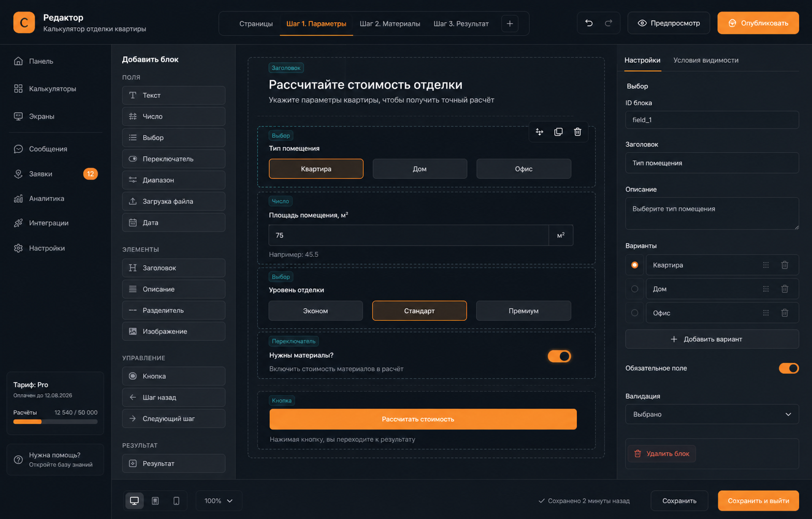
Task: Add a new step with the plus icon
Action: tap(510, 23)
